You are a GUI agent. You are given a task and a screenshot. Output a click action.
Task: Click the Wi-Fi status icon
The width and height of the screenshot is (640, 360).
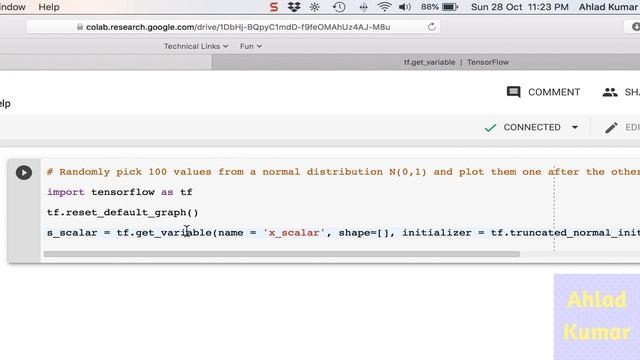384,7
